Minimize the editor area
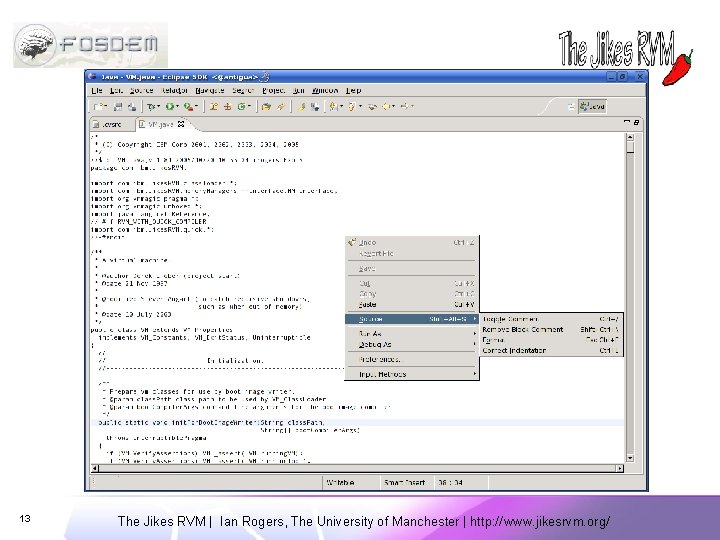The width and height of the screenshot is (720, 540). pos(627,122)
